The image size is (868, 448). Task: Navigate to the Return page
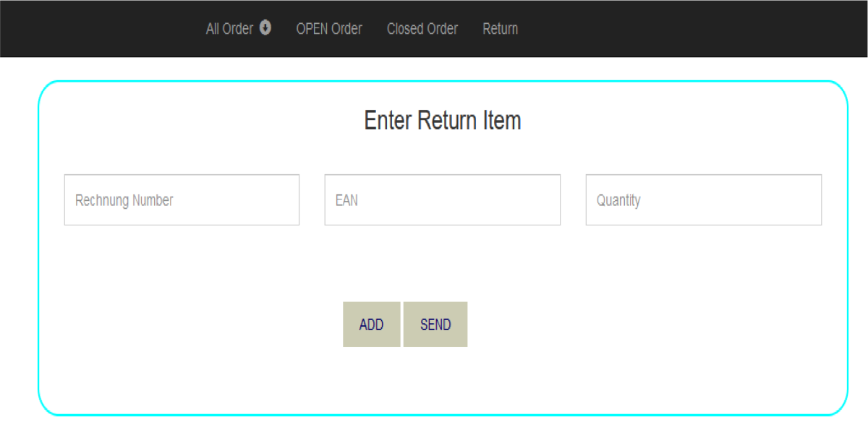coord(500,29)
